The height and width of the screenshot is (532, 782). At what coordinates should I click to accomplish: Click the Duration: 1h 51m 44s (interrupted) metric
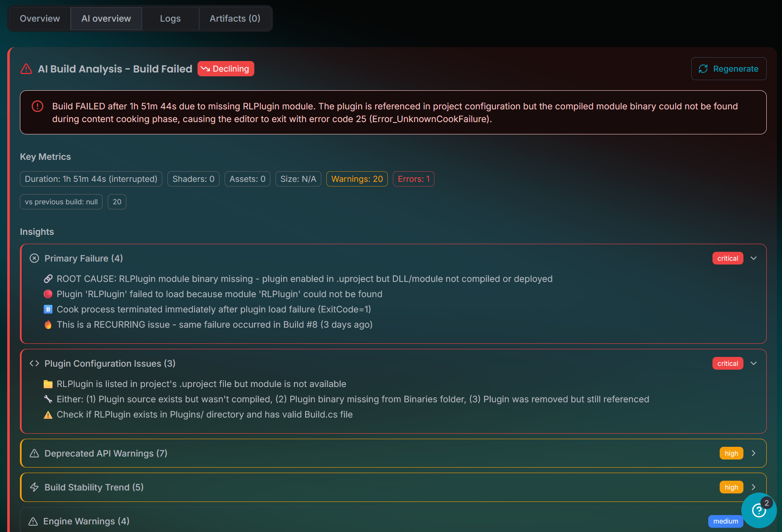pyautogui.click(x=91, y=179)
